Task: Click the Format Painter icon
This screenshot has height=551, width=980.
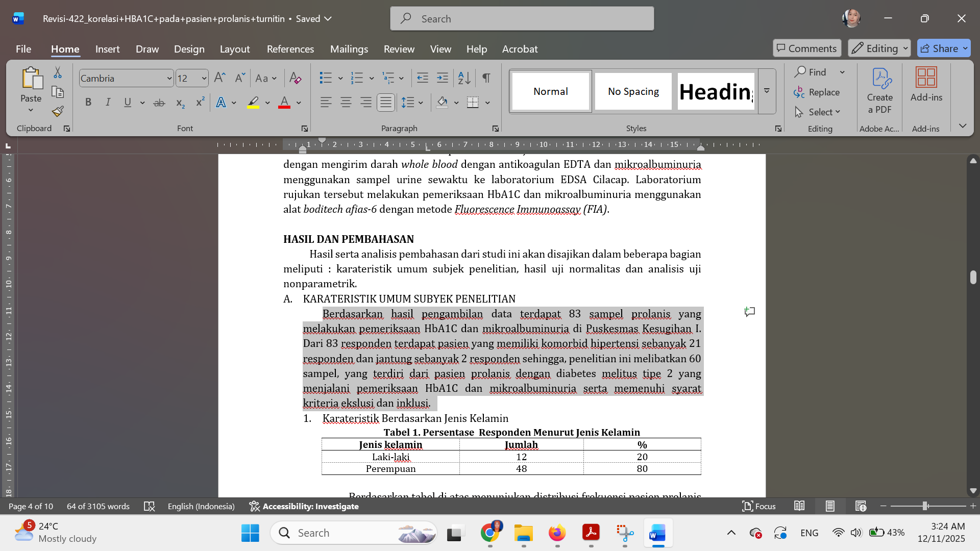Action: coord(58,111)
